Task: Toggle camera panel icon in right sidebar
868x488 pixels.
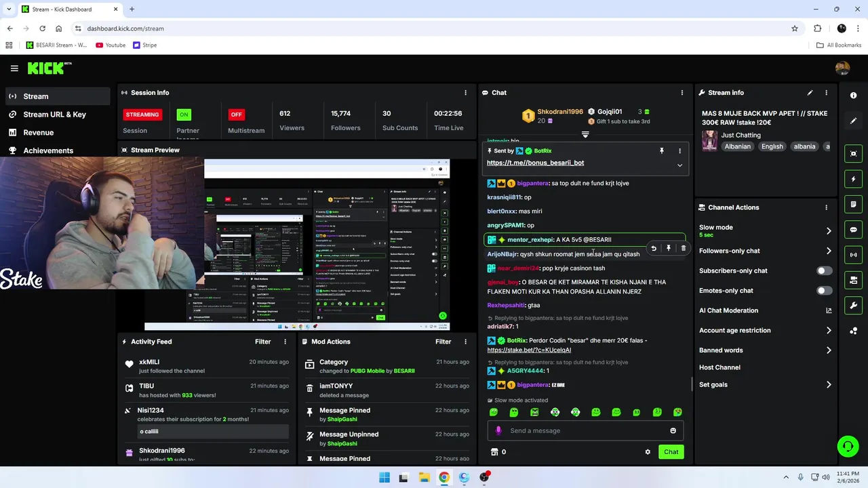Action: click(853, 280)
